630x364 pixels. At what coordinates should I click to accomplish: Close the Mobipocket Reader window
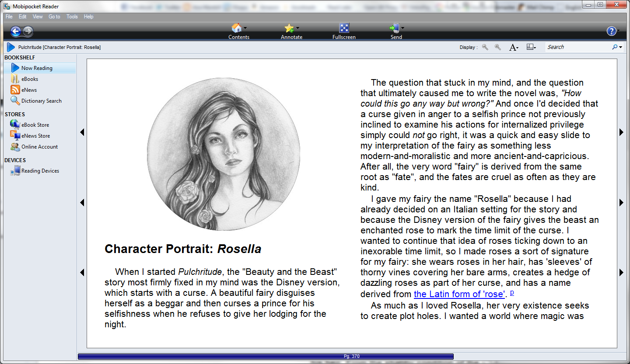616,5
